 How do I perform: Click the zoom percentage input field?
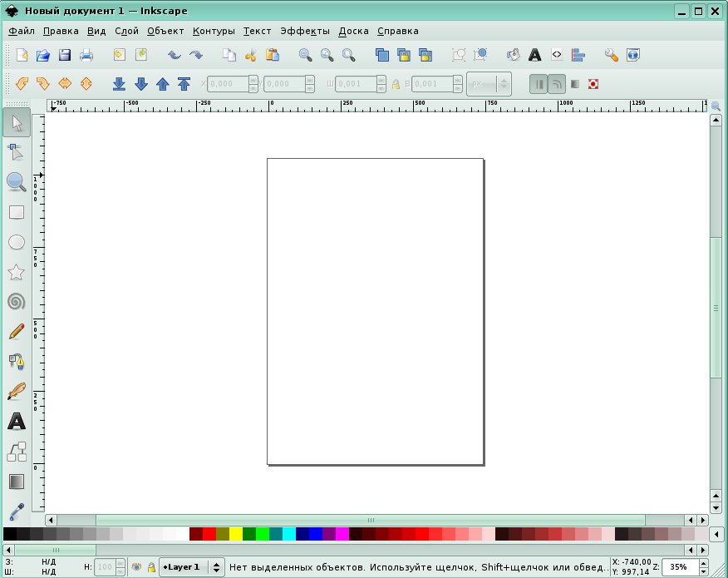point(679,567)
